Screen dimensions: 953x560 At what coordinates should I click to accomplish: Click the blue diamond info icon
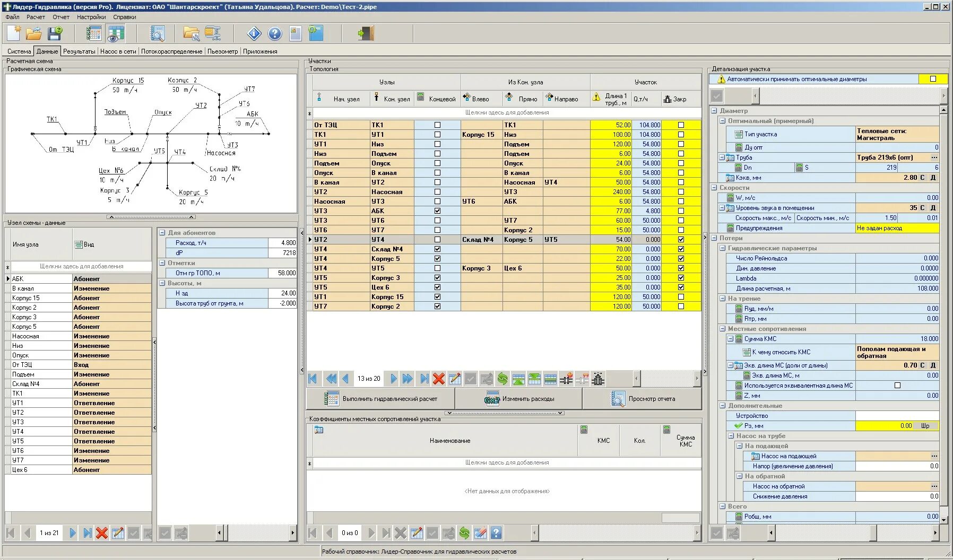254,34
